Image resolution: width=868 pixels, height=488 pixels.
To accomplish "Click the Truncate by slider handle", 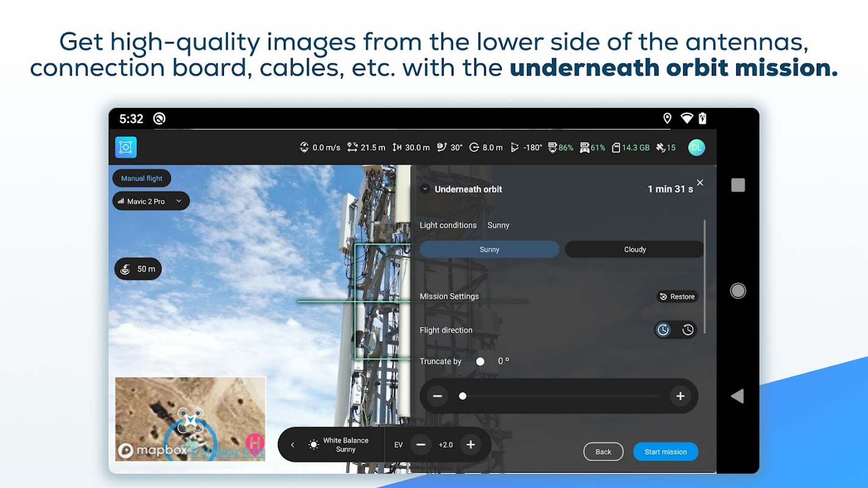I will pyautogui.click(x=463, y=396).
